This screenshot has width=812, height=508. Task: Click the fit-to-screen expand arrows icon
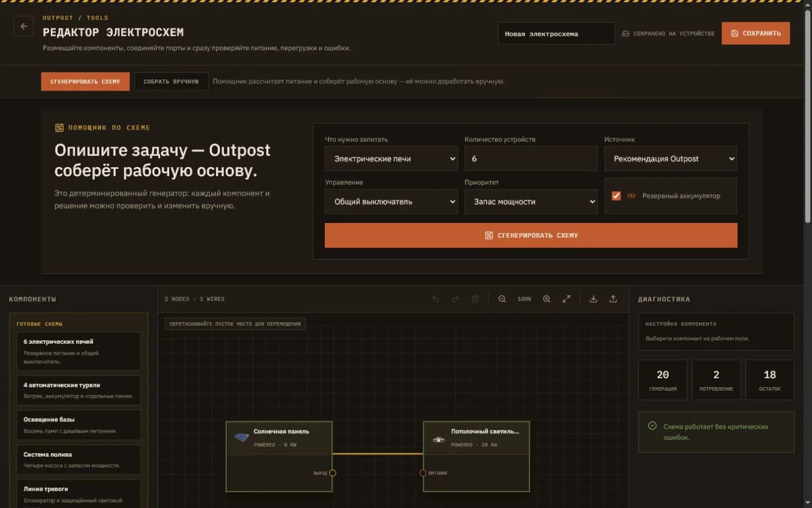click(x=566, y=299)
